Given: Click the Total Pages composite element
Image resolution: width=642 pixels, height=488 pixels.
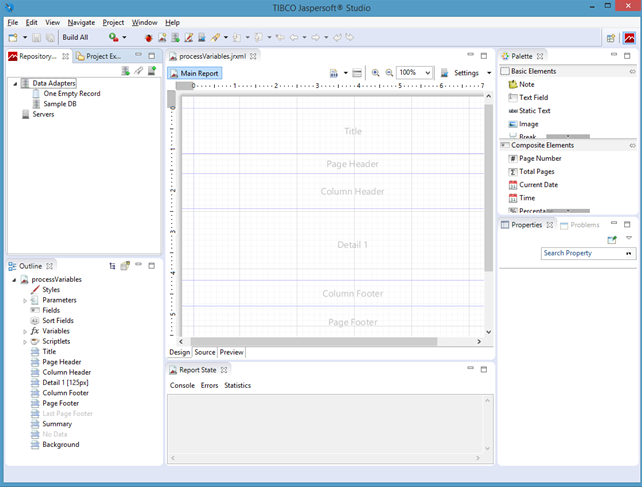Looking at the screenshot, I should (x=537, y=172).
